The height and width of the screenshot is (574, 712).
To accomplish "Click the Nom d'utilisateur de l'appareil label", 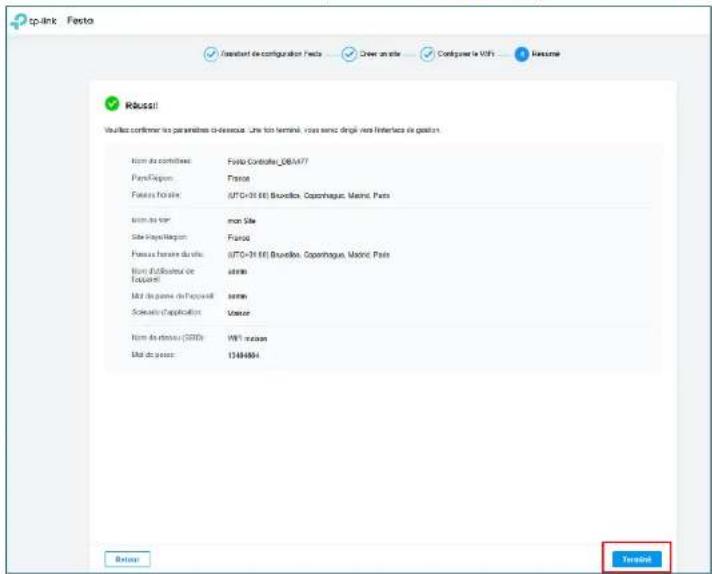I will pyautogui.click(x=163, y=275).
